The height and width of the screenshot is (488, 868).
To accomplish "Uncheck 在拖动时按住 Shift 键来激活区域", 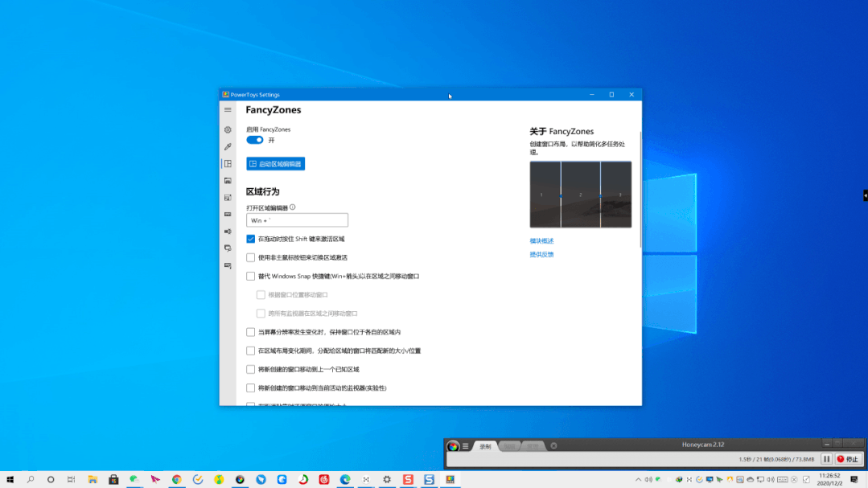I will (x=250, y=238).
